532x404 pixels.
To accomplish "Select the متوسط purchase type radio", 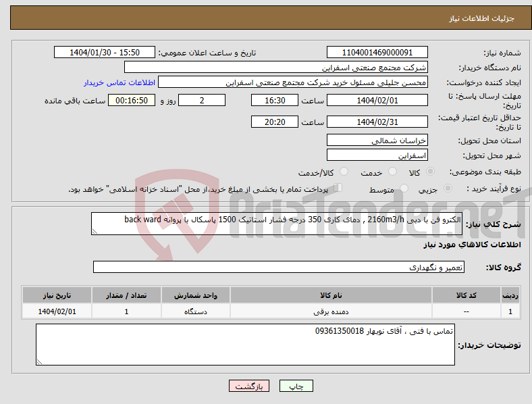I will pyautogui.click(x=404, y=188).
